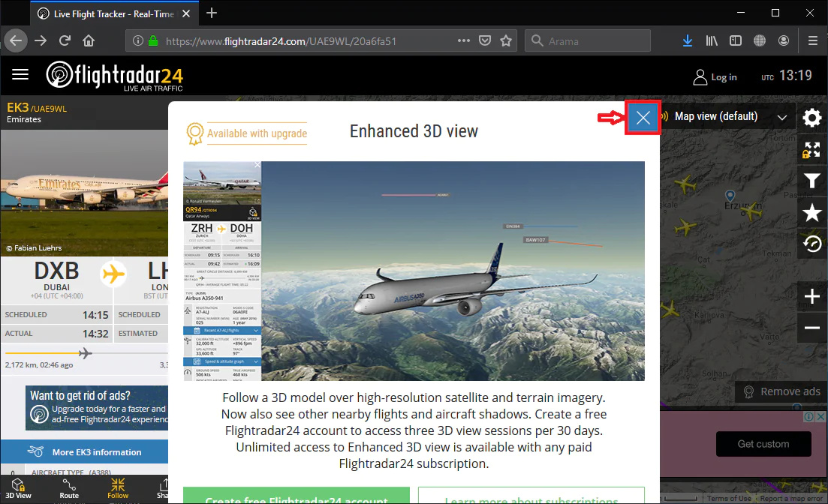Click the Enhanced 3D view preview image

coord(414,271)
